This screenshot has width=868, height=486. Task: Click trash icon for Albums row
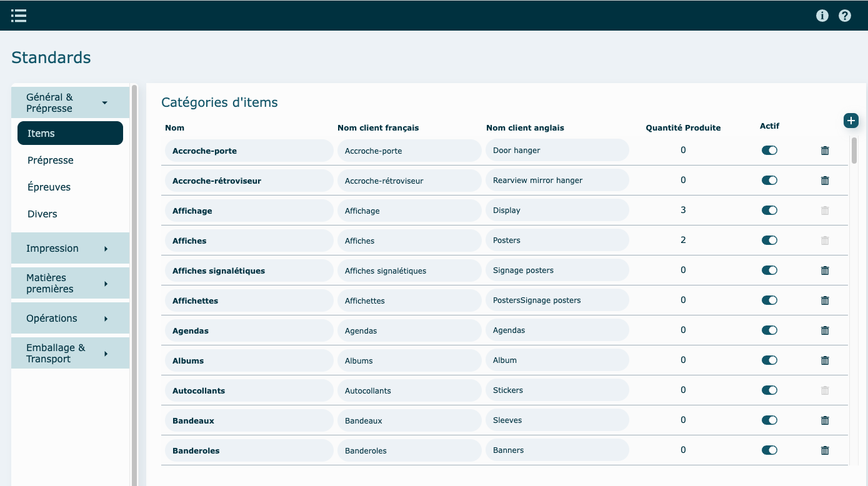pos(824,360)
